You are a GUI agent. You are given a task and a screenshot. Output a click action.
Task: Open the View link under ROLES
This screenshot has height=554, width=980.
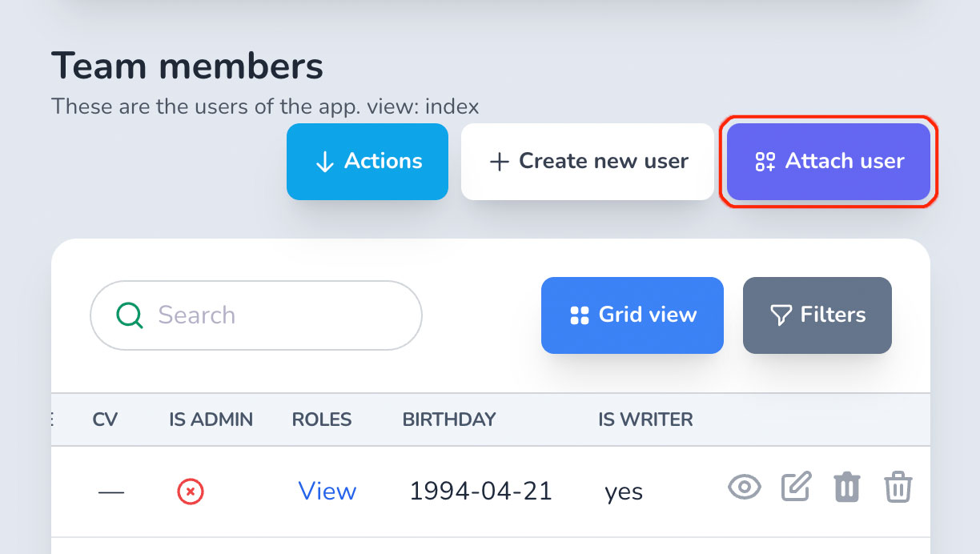click(x=327, y=491)
